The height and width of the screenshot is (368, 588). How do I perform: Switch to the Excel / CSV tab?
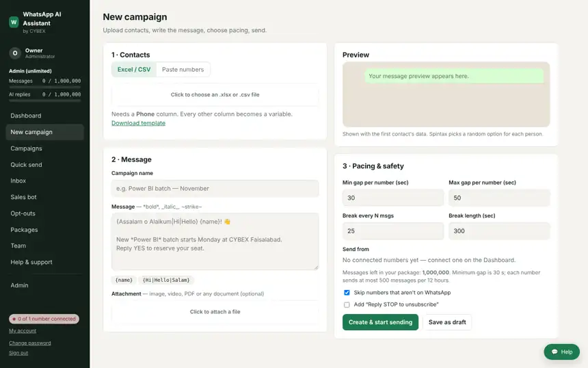[x=134, y=69]
